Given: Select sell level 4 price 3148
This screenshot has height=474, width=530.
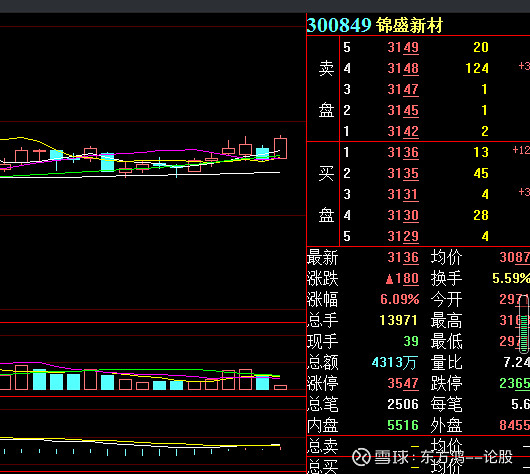Looking at the screenshot, I should [403, 69].
